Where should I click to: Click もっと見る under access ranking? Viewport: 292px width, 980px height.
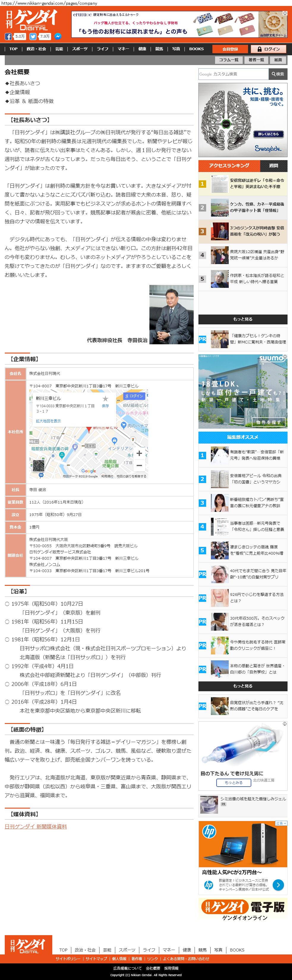243,319
